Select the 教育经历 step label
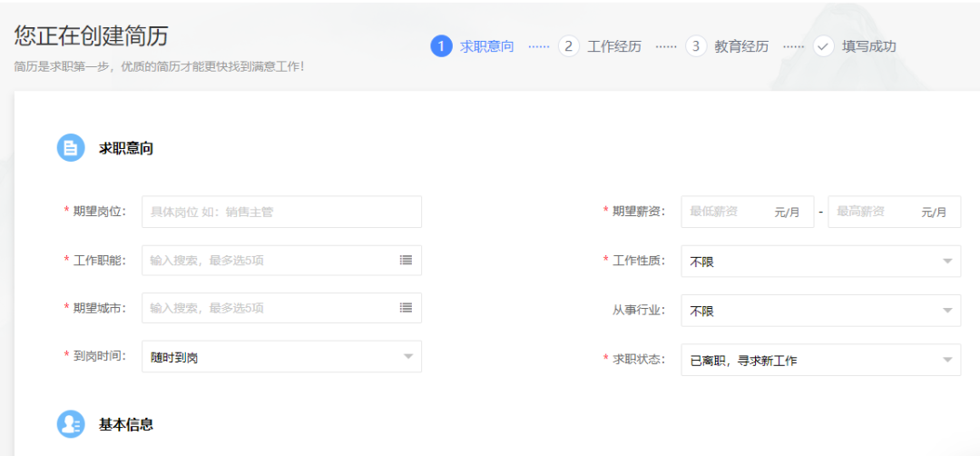Image resolution: width=980 pixels, height=456 pixels. 741,46
